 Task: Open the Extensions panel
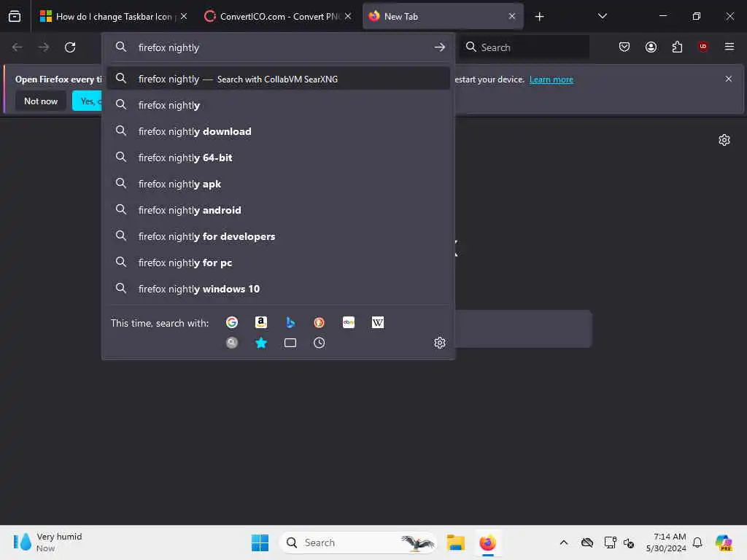[677, 47]
